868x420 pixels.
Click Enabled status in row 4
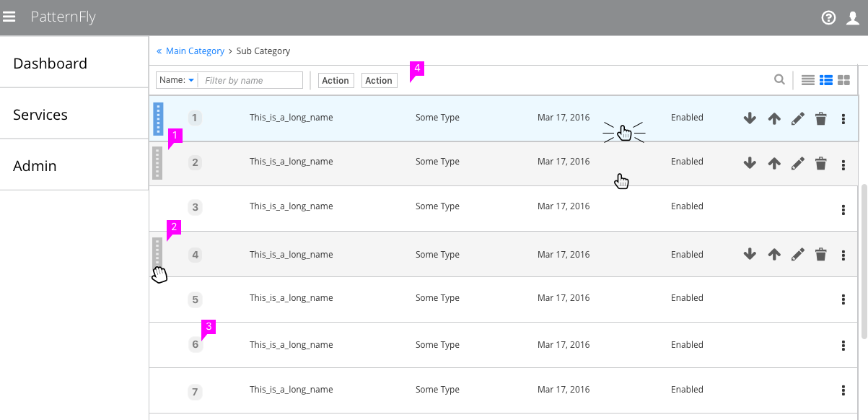coord(687,255)
